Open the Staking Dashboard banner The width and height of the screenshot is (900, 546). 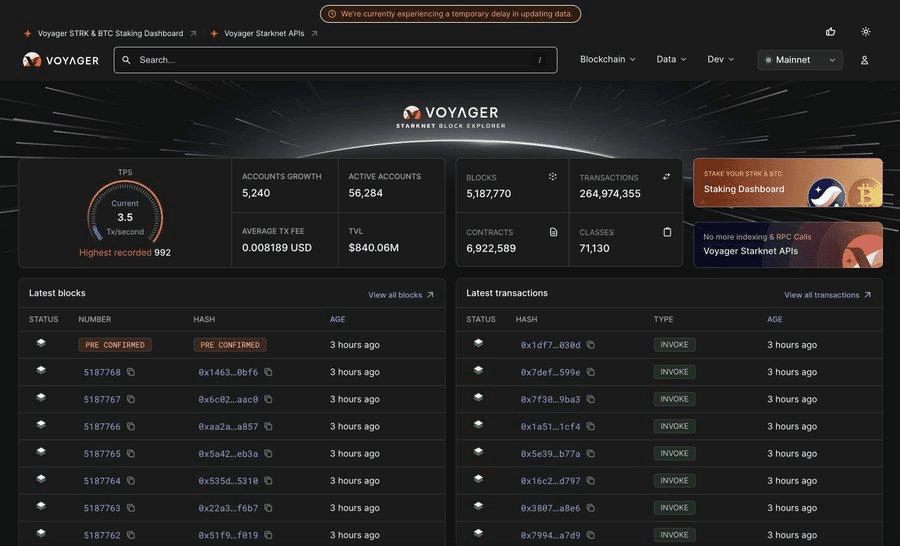point(788,182)
